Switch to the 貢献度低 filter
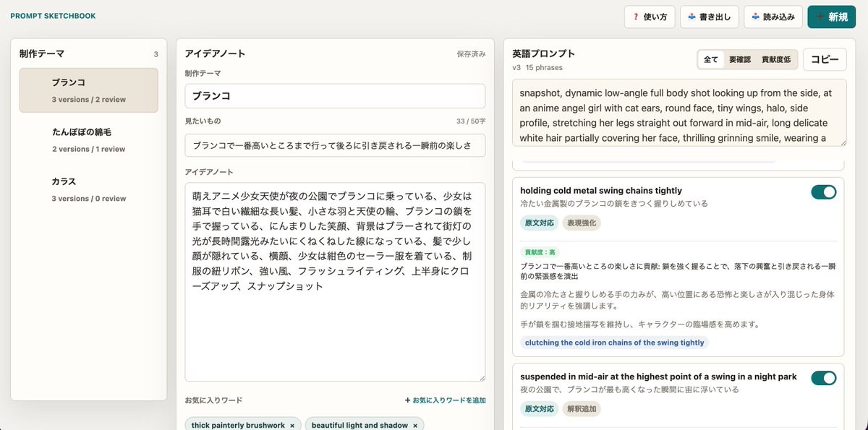868x430 pixels. pyautogui.click(x=776, y=59)
